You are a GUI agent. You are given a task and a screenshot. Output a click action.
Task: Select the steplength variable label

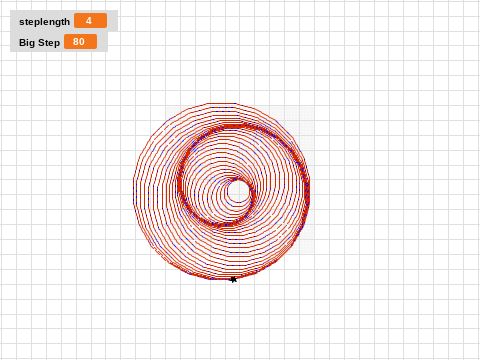pos(44,22)
